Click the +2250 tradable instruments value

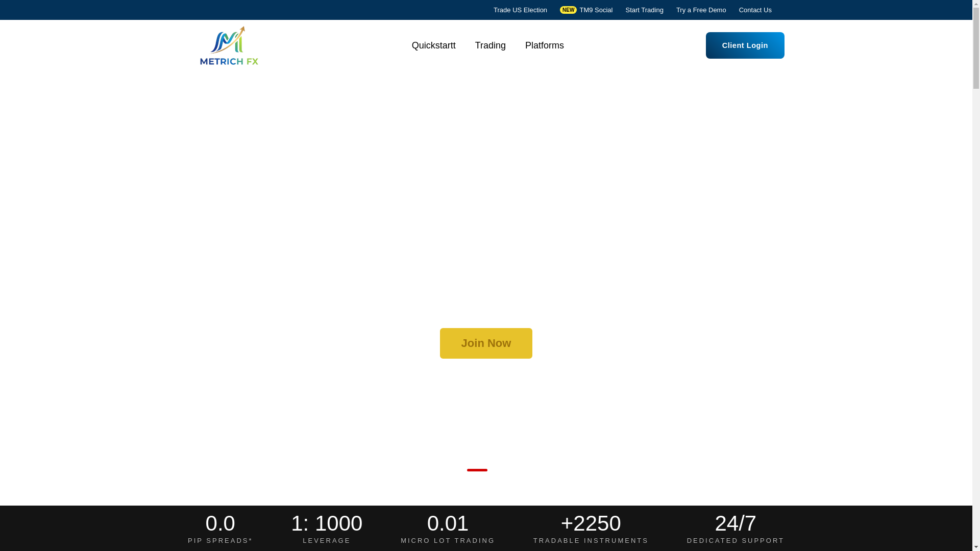tap(591, 523)
